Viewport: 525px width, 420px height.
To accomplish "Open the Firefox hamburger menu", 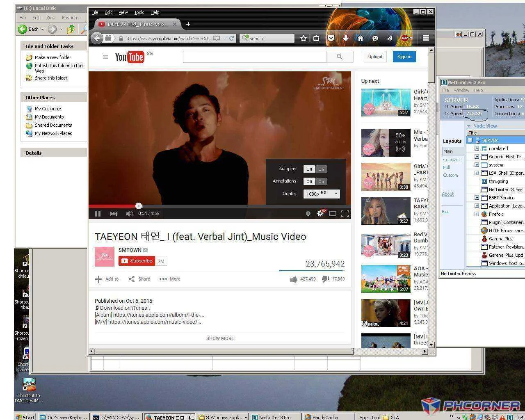I will click(x=426, y=38).
